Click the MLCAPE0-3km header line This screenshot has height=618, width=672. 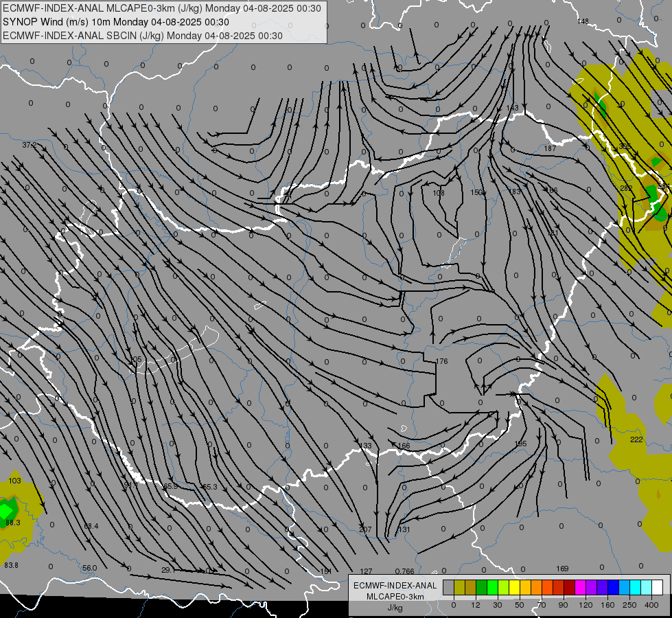click(161, 8)
